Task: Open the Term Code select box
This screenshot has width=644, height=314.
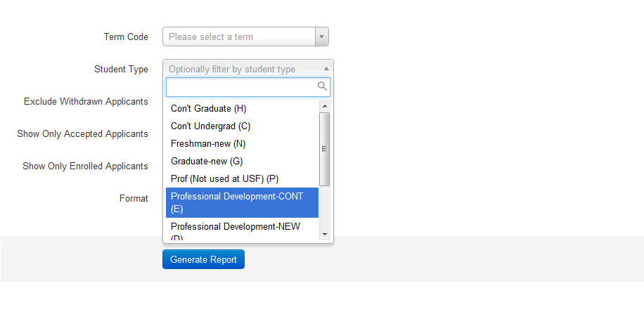Action: point(239,37)
